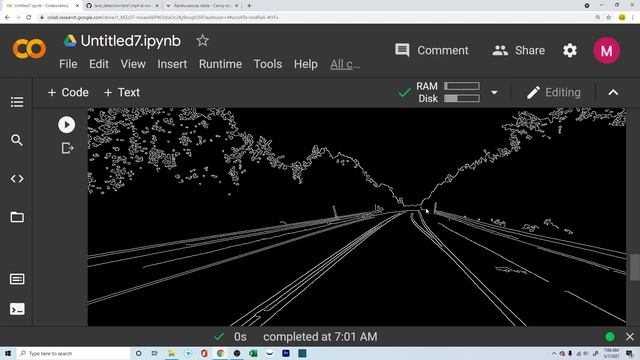Image resolution: width=640 pixels, height=360 pixels.
Task: Open the Colab home logo
Action: (29, 49)
